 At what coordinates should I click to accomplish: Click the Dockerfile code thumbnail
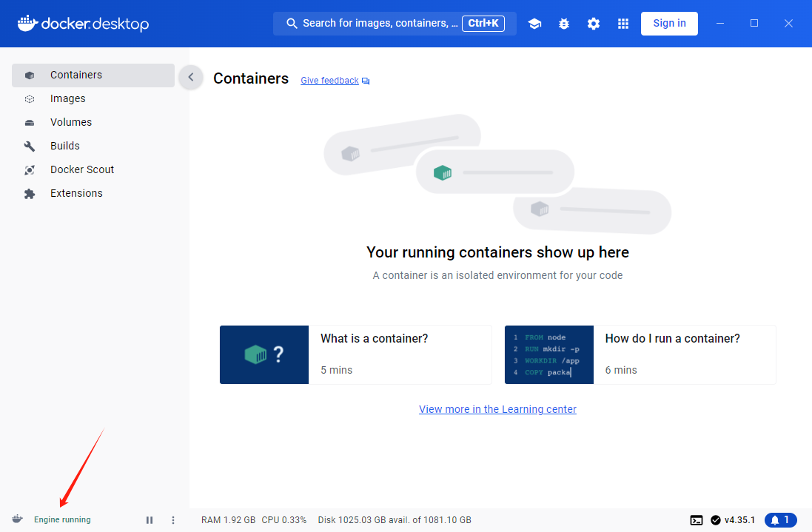(x=549, y=354)
